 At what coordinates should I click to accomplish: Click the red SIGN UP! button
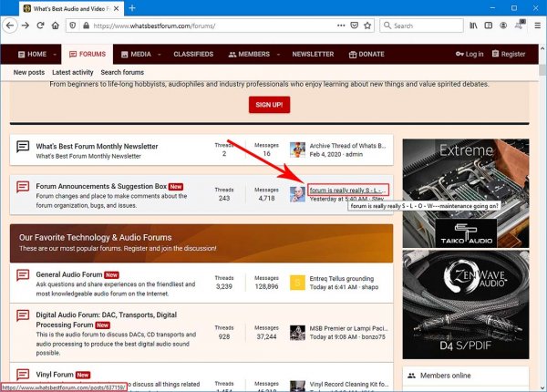pos(269,105)
